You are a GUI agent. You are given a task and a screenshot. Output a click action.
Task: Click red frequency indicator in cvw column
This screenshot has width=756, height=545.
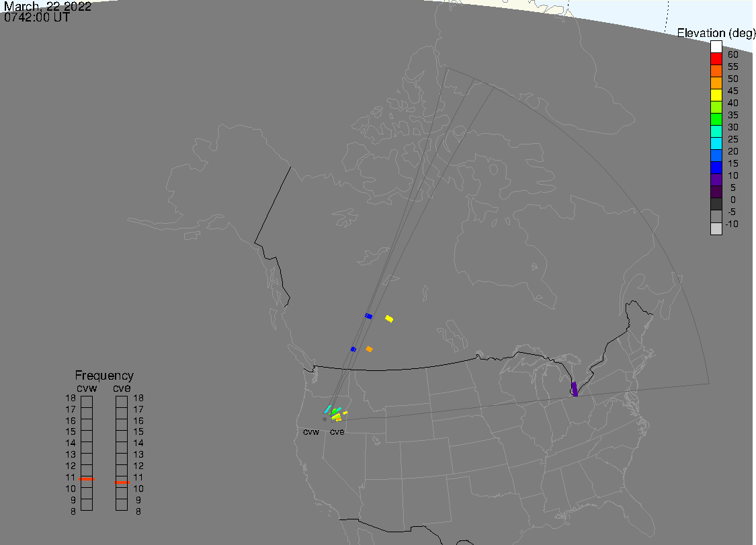click(87, 479)
